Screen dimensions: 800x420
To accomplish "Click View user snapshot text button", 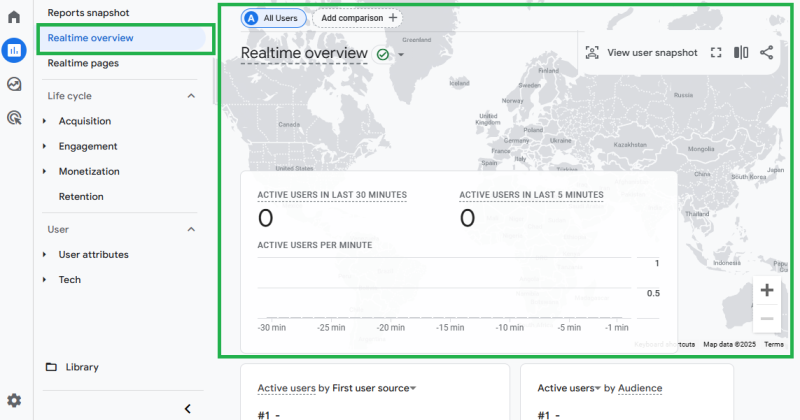I will pos(652,53).
